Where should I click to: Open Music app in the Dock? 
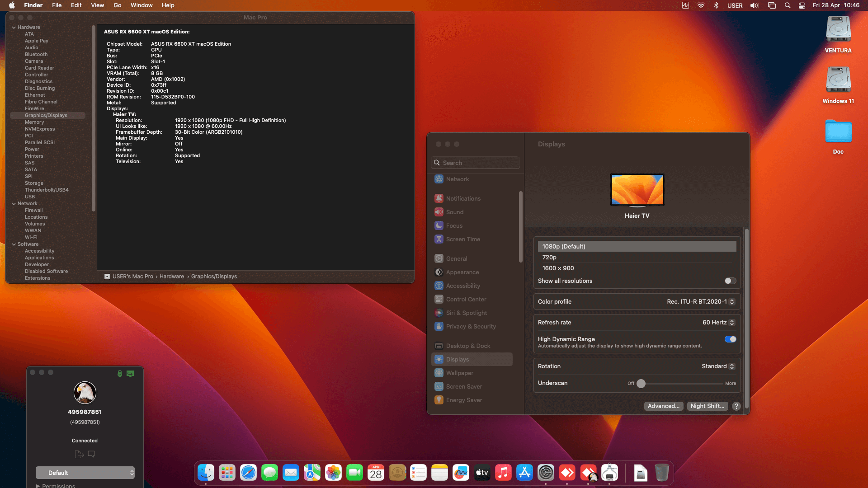click(503, 473)
